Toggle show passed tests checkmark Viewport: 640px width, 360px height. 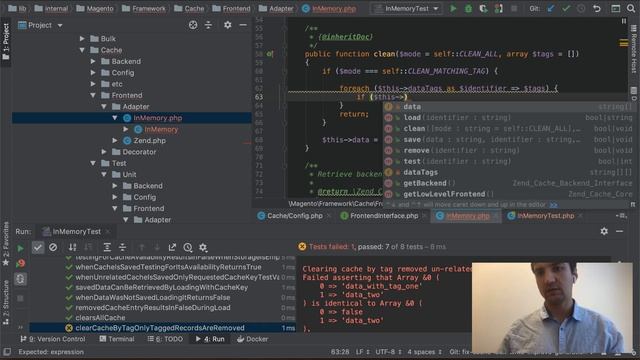[38, 247]
